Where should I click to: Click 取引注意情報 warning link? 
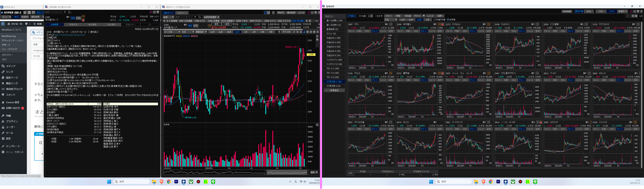point(220,27)
